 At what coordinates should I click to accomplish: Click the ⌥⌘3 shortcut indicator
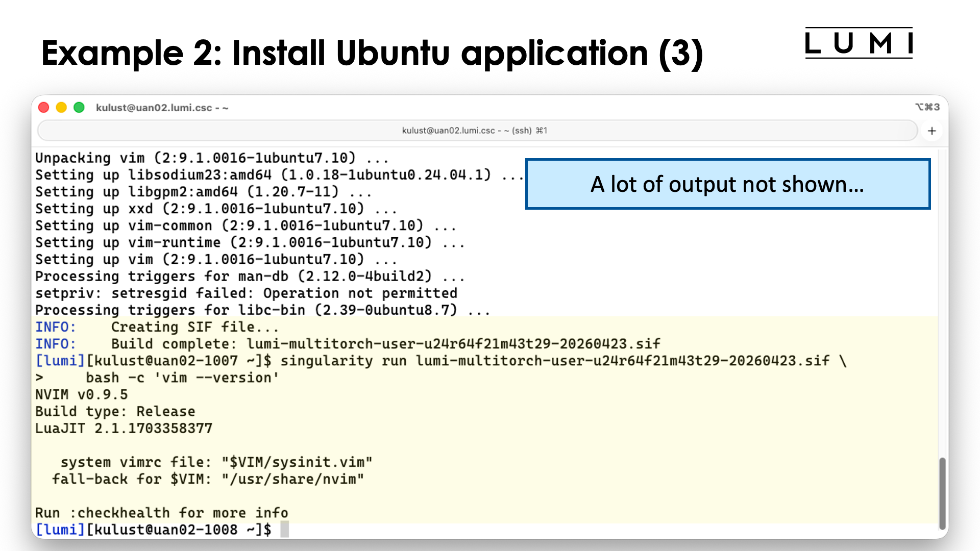click(928, 107)
